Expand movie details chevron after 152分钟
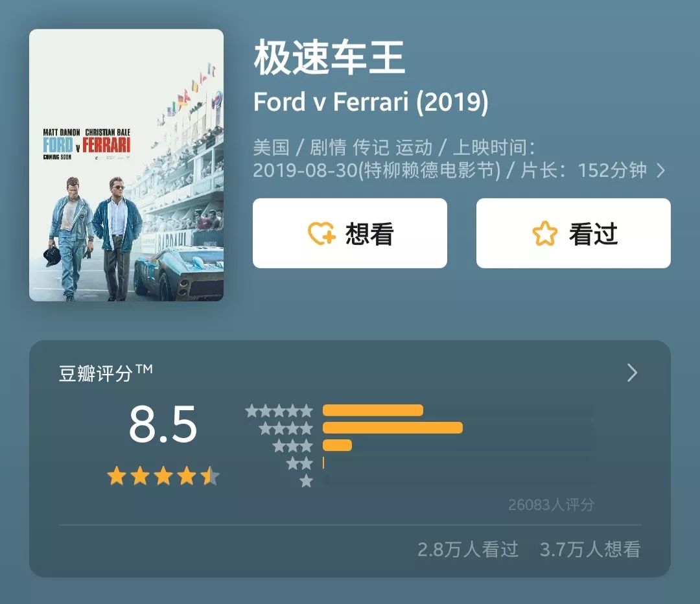Screen dimensions: 700x604 pos(660,170)
